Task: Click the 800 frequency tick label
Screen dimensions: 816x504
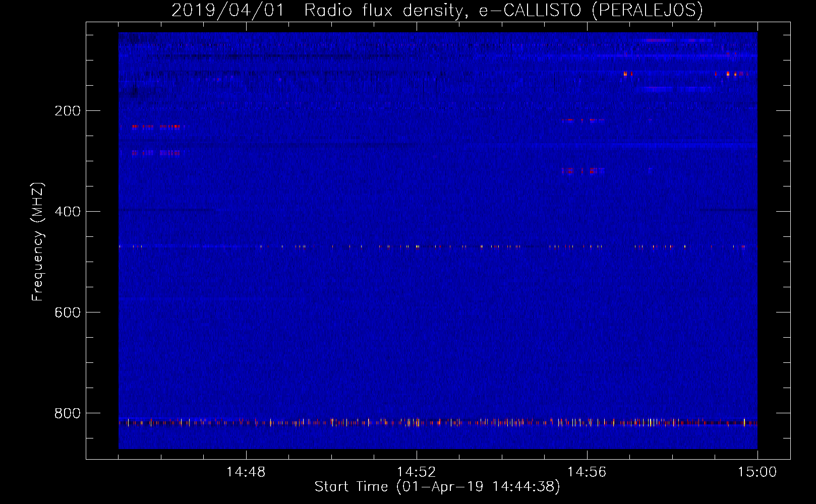Action: click(x=68, y=413)
